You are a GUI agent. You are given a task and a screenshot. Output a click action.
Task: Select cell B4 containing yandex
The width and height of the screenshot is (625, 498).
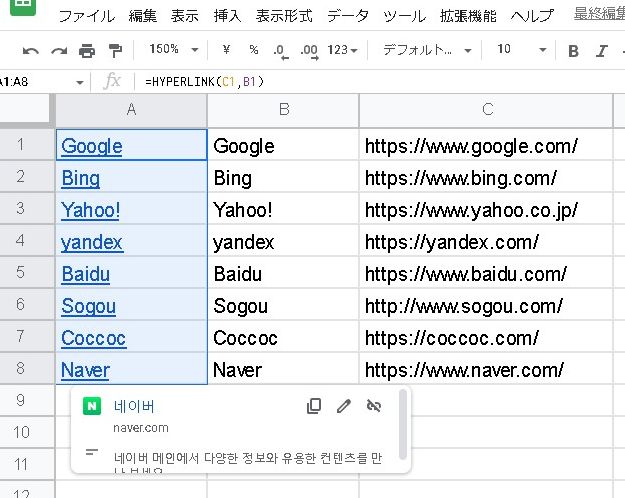[283, 241]
